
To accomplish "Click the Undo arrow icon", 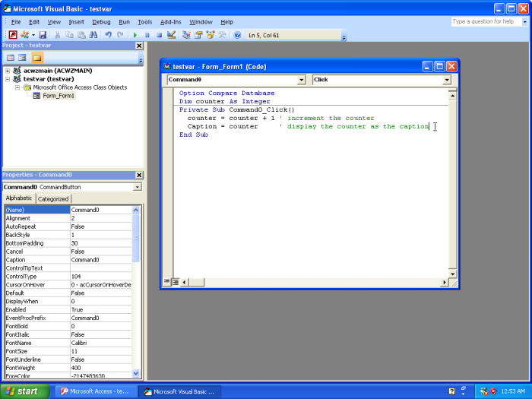I will tap(108, 35).
